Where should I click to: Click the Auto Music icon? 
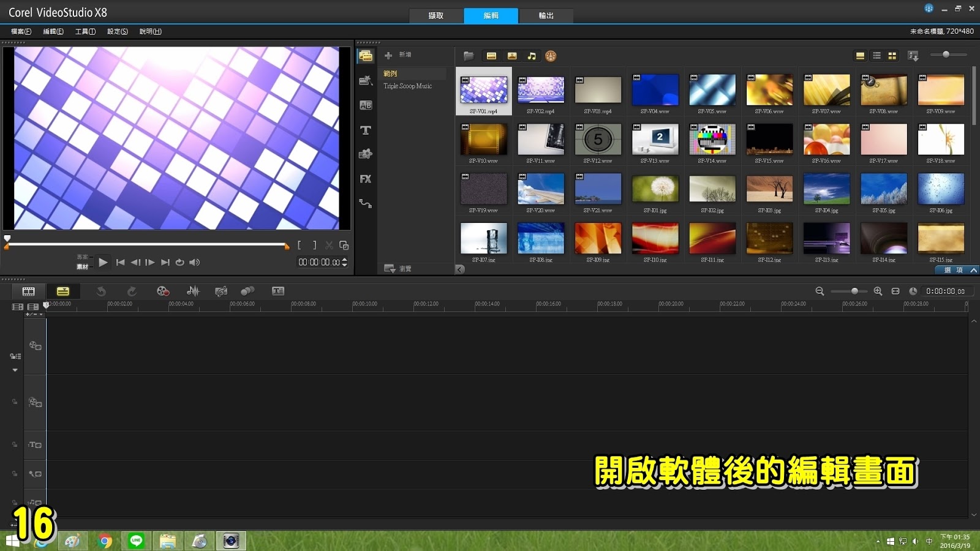click(222, 291)
